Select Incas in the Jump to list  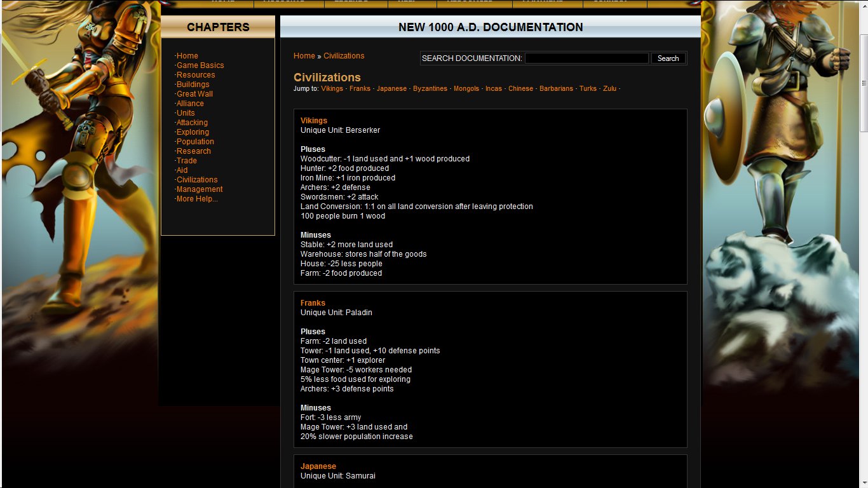point(493,89)
